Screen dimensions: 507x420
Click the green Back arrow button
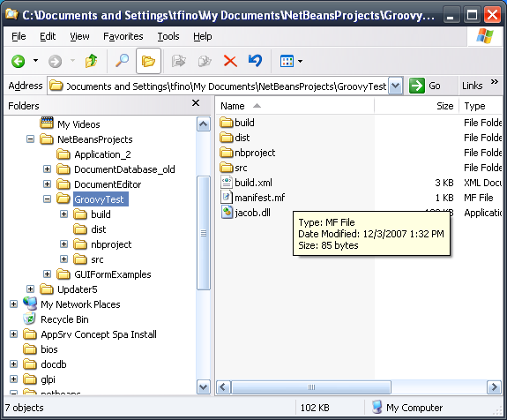[19, 61]
